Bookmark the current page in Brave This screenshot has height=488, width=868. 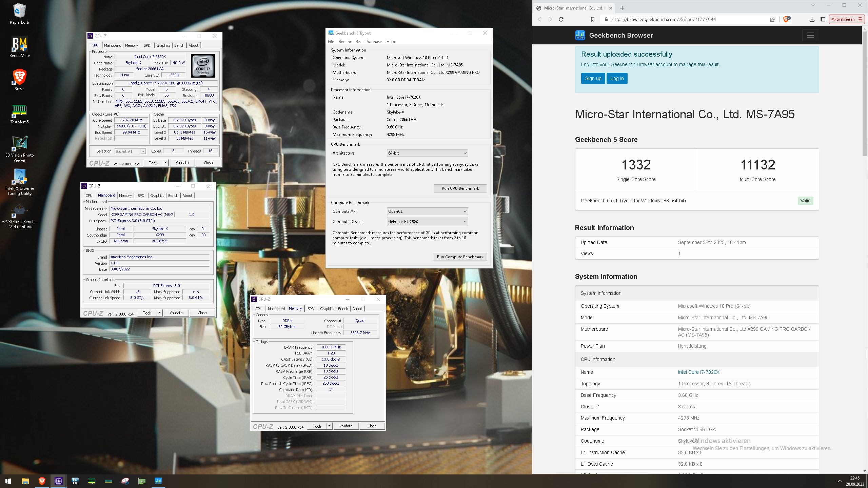(x=593, y=19)
